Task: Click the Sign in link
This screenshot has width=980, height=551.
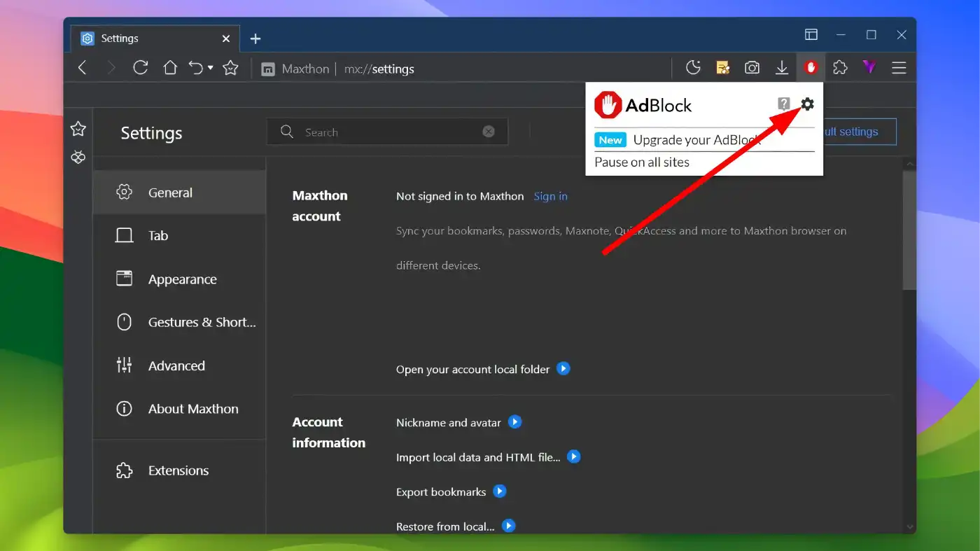Action: pyautogui.click(x=550, y=196)
